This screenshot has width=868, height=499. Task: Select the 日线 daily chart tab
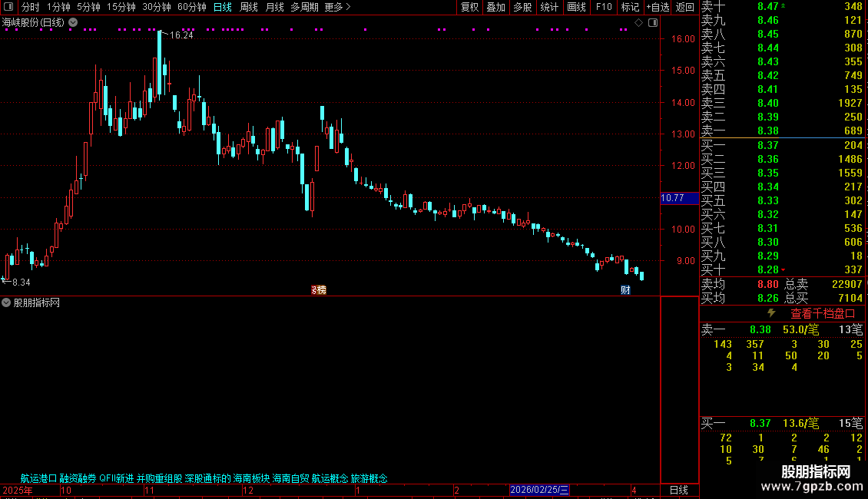click(x=223, y=7)
